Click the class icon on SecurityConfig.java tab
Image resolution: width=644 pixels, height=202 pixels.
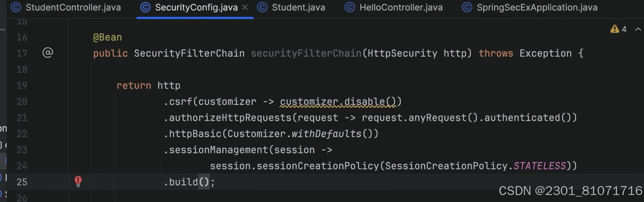pos(145,7)
